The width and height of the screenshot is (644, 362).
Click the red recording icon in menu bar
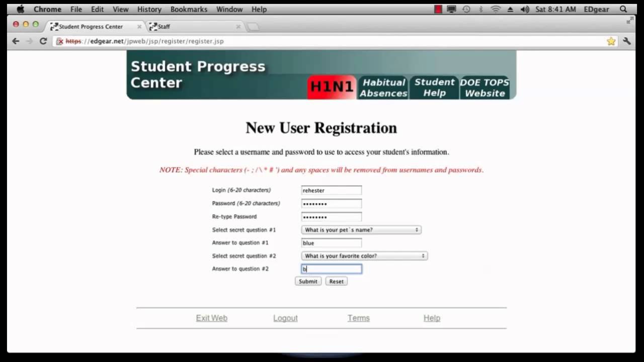tap(438, 9)
